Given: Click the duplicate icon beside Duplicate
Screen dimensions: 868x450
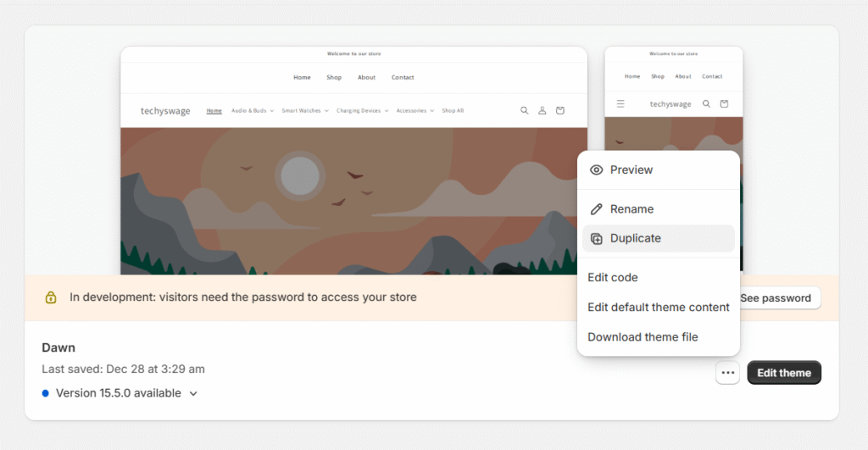Looking at the screenshot, I should click(x=596, y=239).
